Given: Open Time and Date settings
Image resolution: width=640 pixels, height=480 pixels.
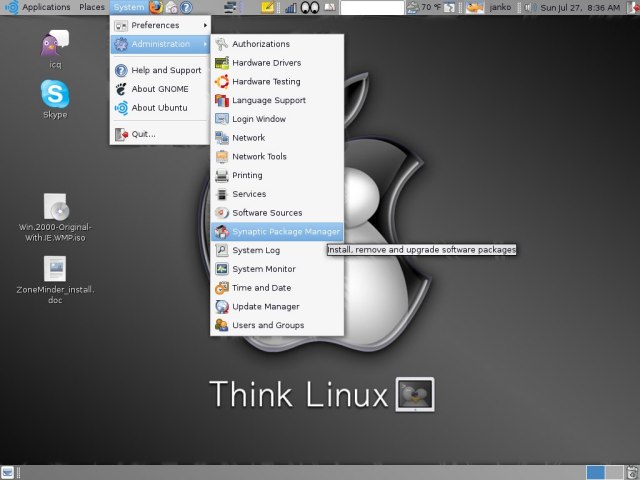Looking at the screenshot, I should pyautogui.click(x=277, y=288).
